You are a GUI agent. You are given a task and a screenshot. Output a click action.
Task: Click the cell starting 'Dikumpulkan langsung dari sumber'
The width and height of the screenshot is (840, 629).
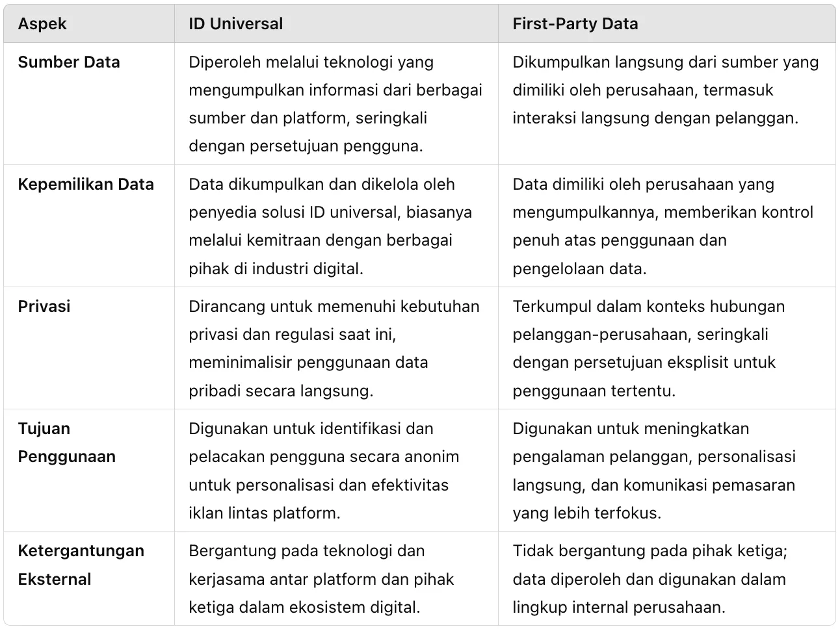point(665,90)
